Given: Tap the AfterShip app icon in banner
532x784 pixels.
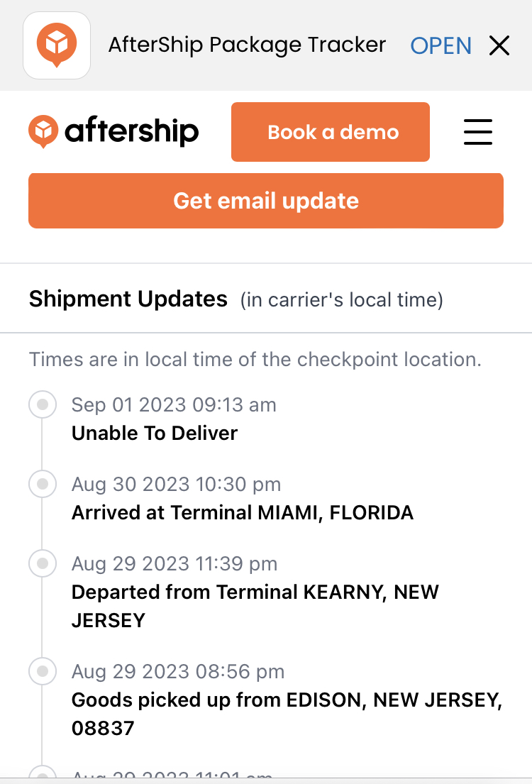Looking at the screenshot, I should (x=57, y=45).
